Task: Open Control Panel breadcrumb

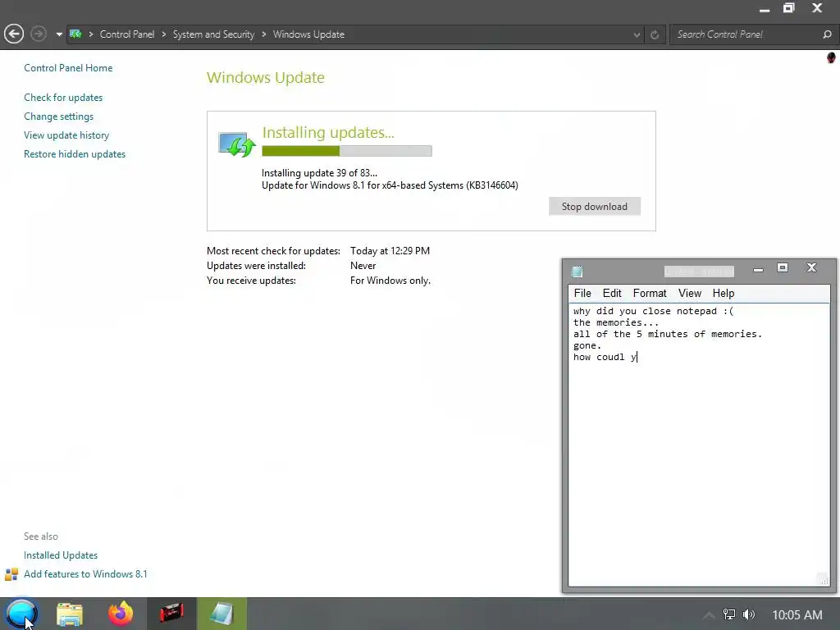Action: (x=127, y=34)
